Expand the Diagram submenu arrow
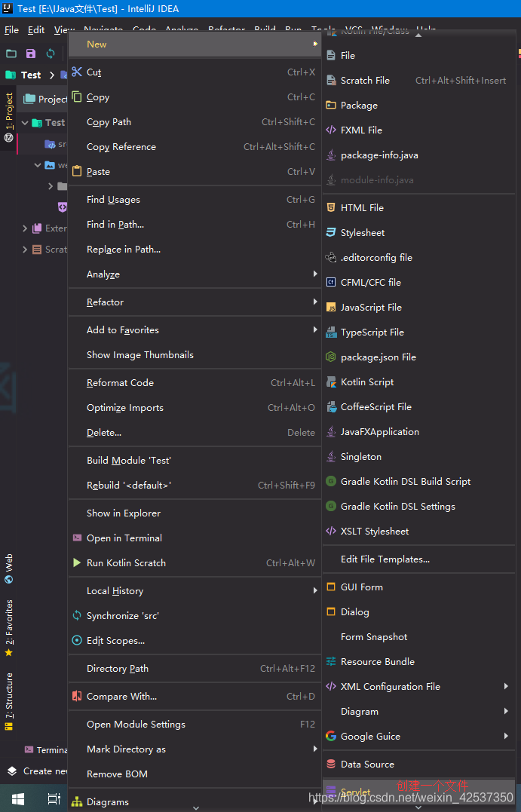The height and width of the screenshot is (812, 521). click(506, 711)
